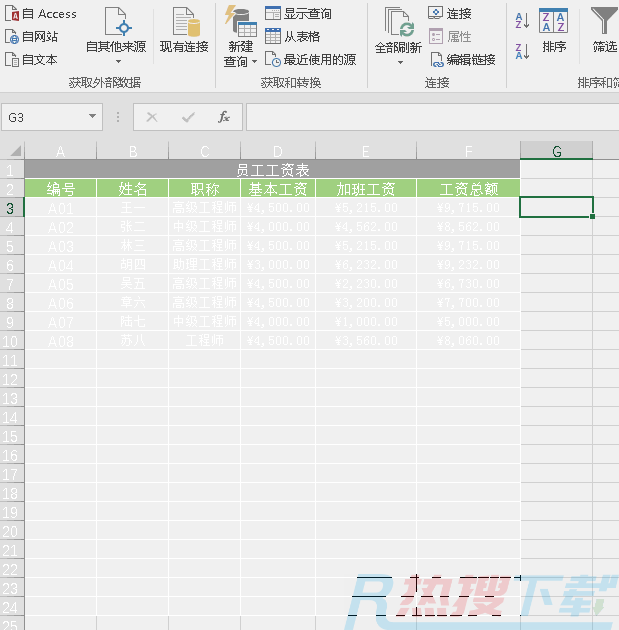Import data from Access (自 Access)
The image size is (619, 630).
(x=41, y=14)
